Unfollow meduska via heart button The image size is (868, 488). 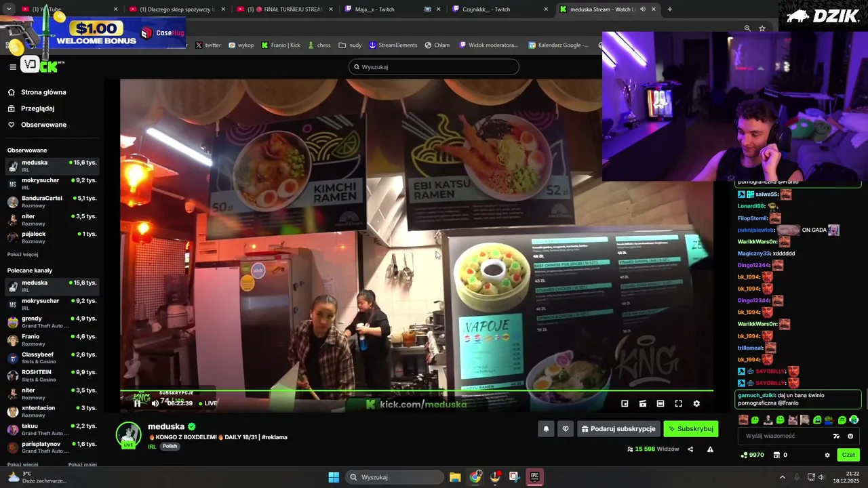point(566,429)
